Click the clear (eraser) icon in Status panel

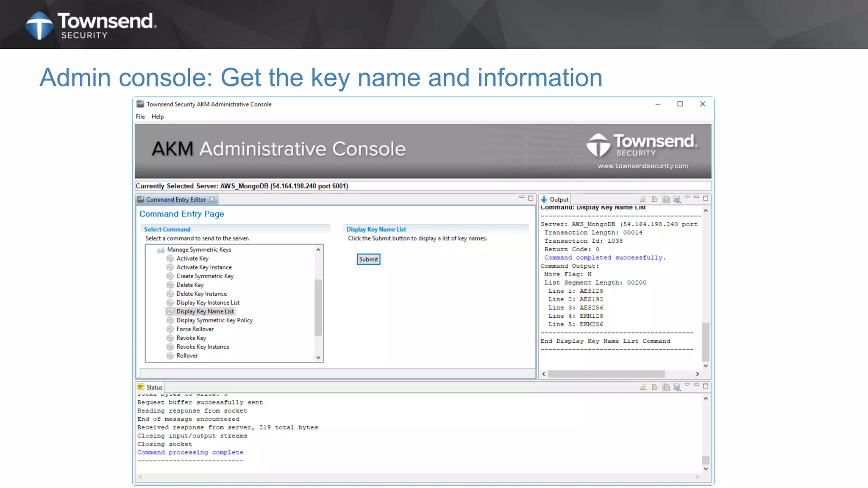(643, 387)
